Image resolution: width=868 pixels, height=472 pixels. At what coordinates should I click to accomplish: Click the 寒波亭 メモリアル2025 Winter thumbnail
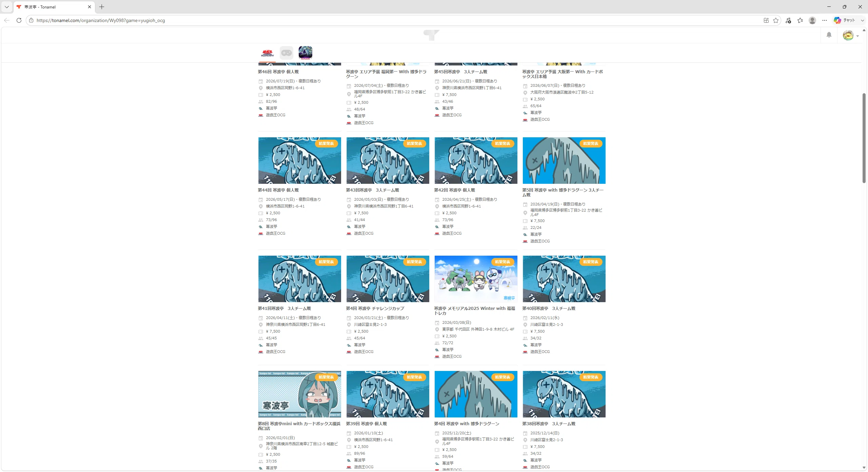[476, 279]
